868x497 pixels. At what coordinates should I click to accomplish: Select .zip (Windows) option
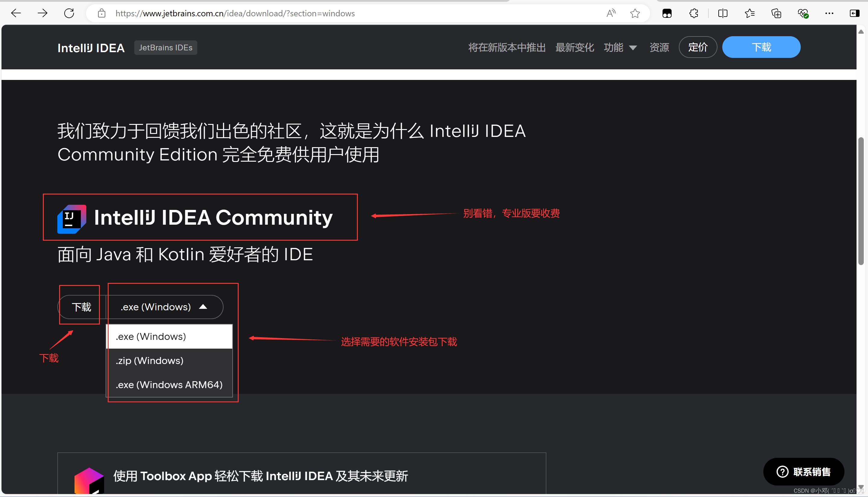[170, 360]
